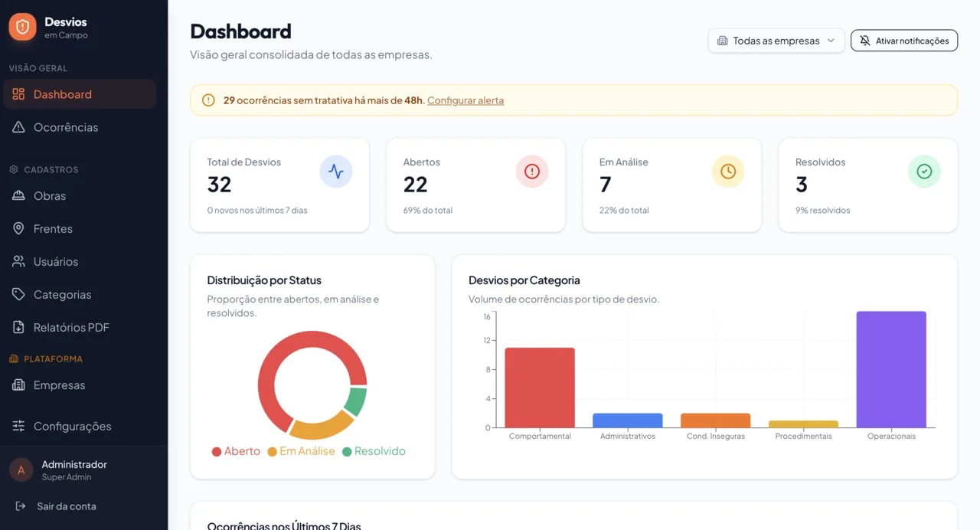Click the '9% resolvidos' label
The width and height of the screenshot is (980, 530).
tap(823, 210)
